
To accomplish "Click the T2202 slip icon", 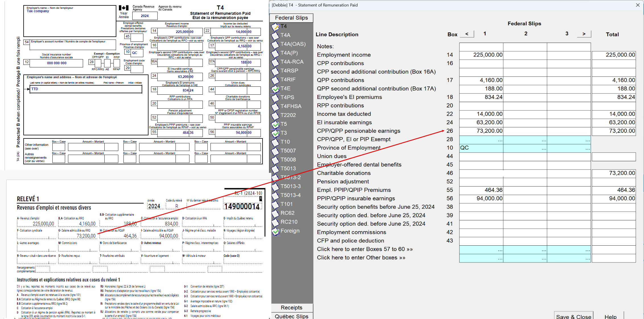I will pyautogui.click(x=275, y=115).
